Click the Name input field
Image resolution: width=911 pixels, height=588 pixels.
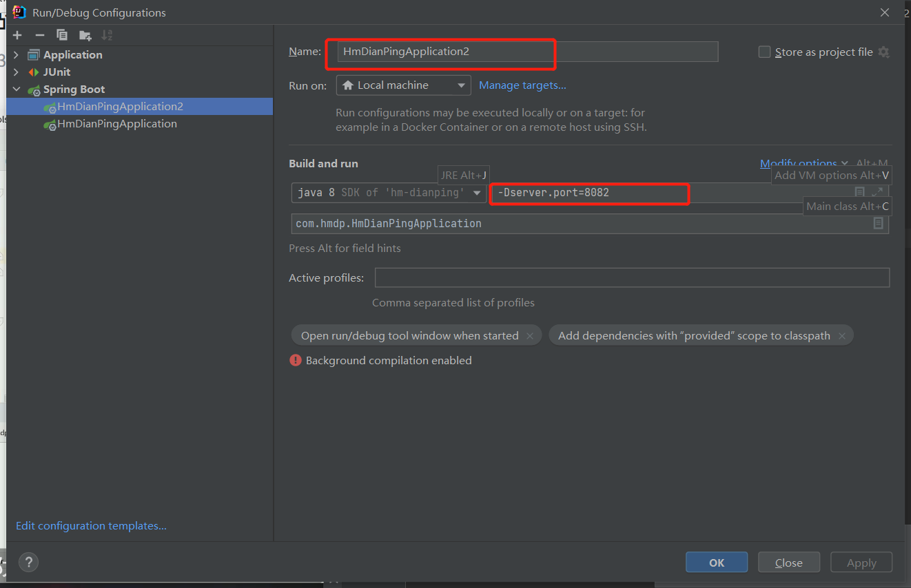point(528,52)
